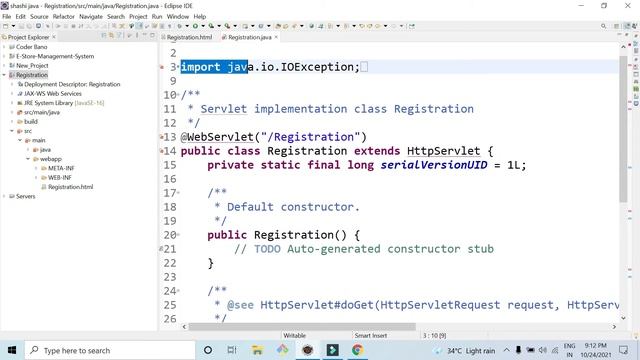Collapse the webapp folder in tree
640x360 pixels.
click(28, 159)
